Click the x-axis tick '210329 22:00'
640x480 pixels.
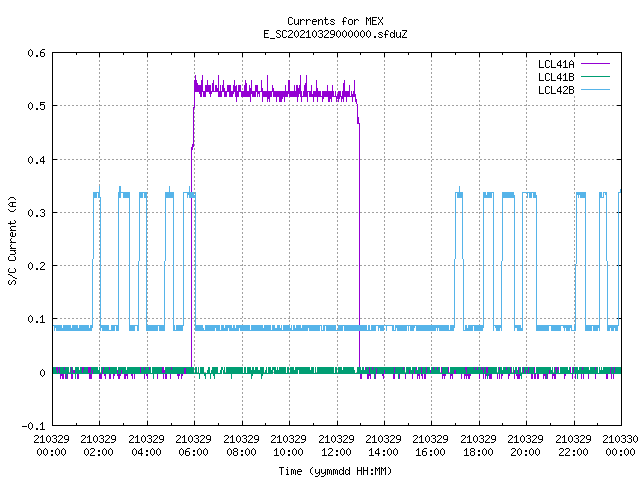(573, 446)
